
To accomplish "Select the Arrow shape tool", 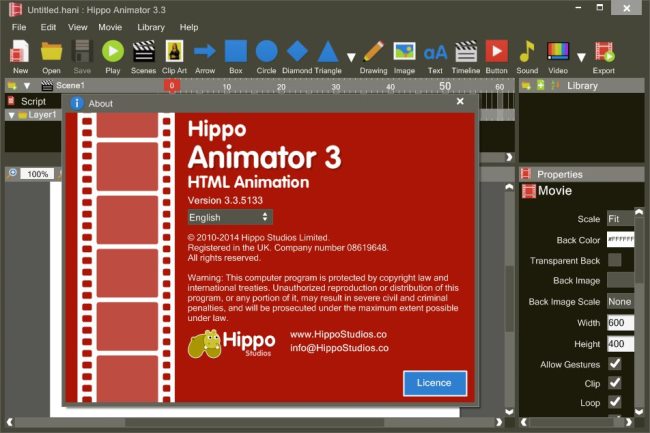I will 205,57.
